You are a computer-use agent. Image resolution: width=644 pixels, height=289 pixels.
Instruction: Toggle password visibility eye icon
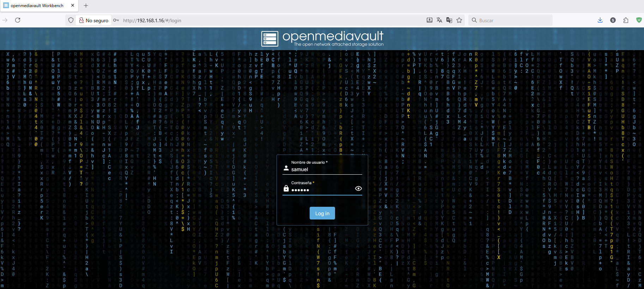358,188
